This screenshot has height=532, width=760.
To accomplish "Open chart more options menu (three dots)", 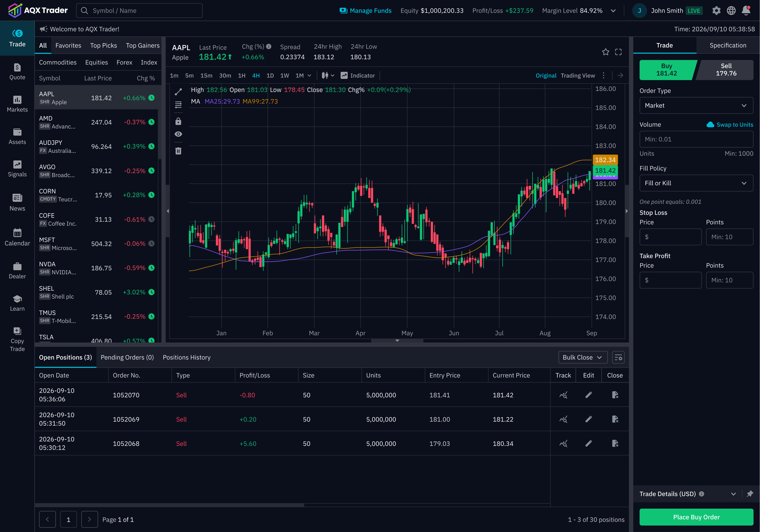I will [603, 76].
